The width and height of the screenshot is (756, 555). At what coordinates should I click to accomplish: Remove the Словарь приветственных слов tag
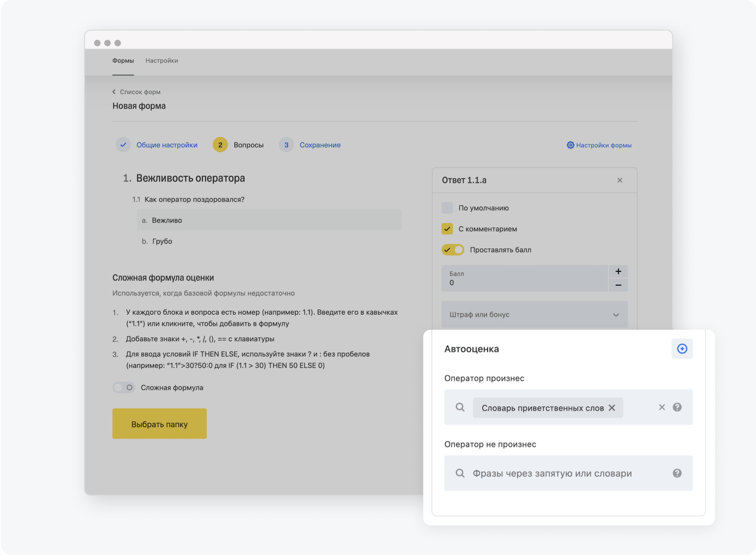coord(612,407)
